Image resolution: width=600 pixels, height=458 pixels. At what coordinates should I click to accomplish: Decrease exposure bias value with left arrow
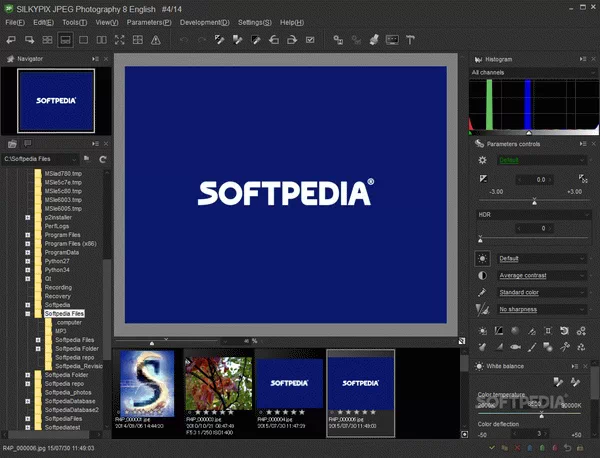(x=519, y=179)
